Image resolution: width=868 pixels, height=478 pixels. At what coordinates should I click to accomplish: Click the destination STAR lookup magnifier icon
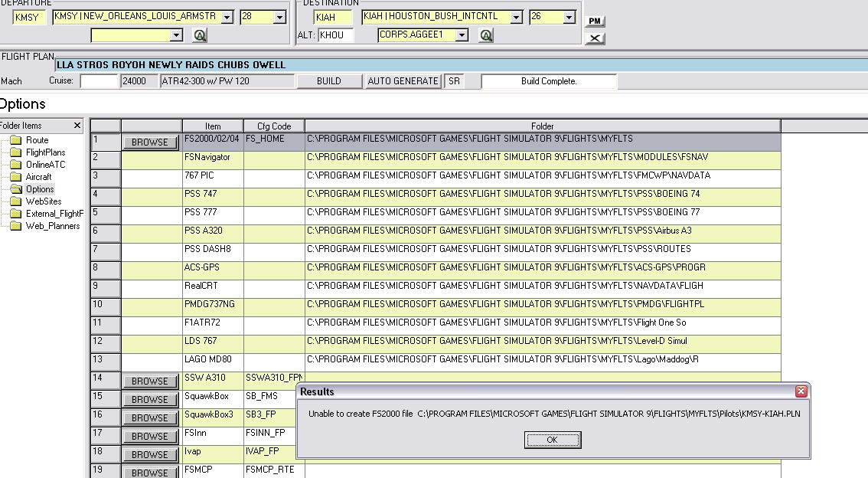pyautogui.click(x=485, y=35)
